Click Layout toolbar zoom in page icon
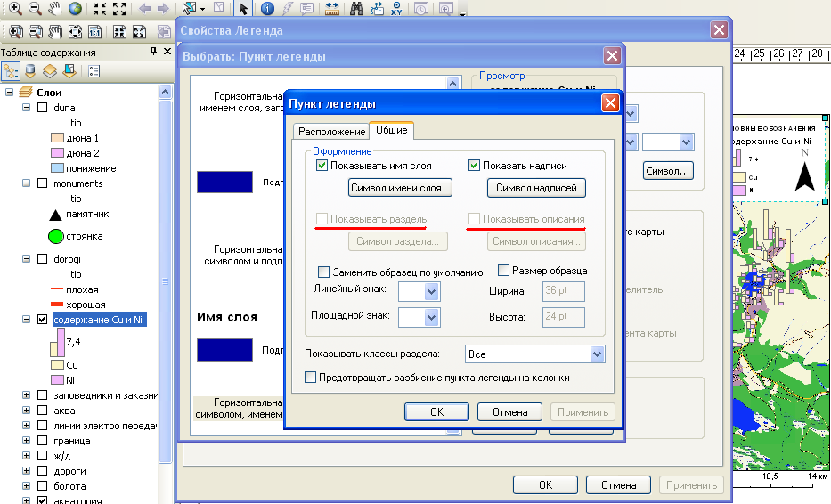831x504 pixels. coord(16,32)
